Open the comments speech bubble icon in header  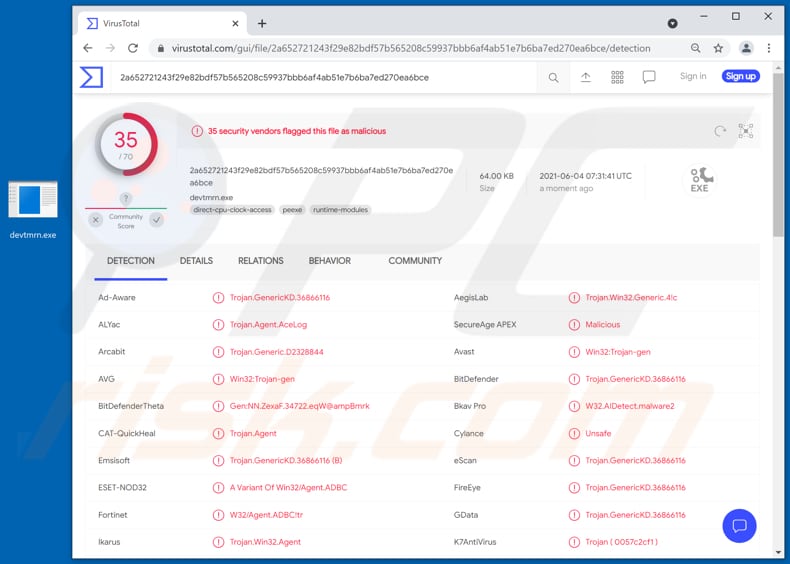tap(649, 77)
